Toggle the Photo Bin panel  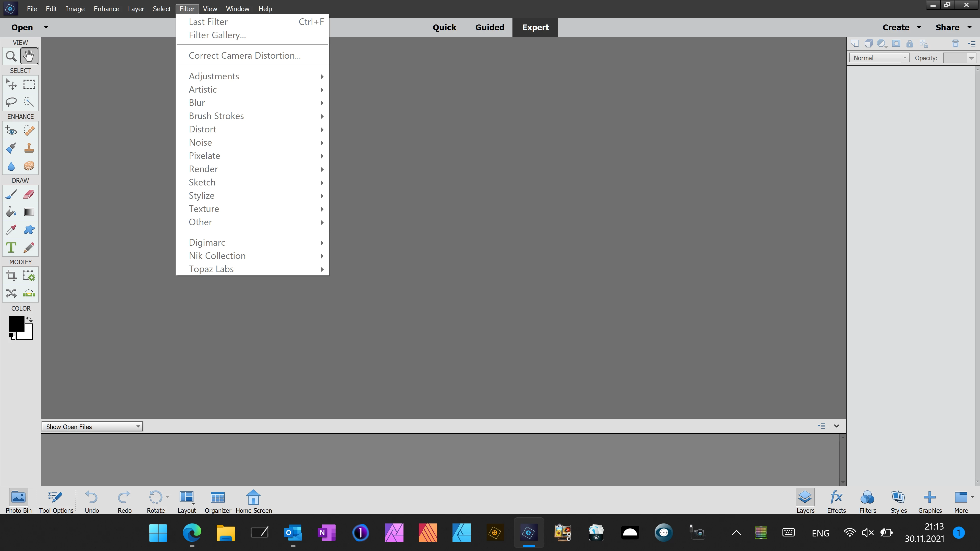(x=18, y=501)
